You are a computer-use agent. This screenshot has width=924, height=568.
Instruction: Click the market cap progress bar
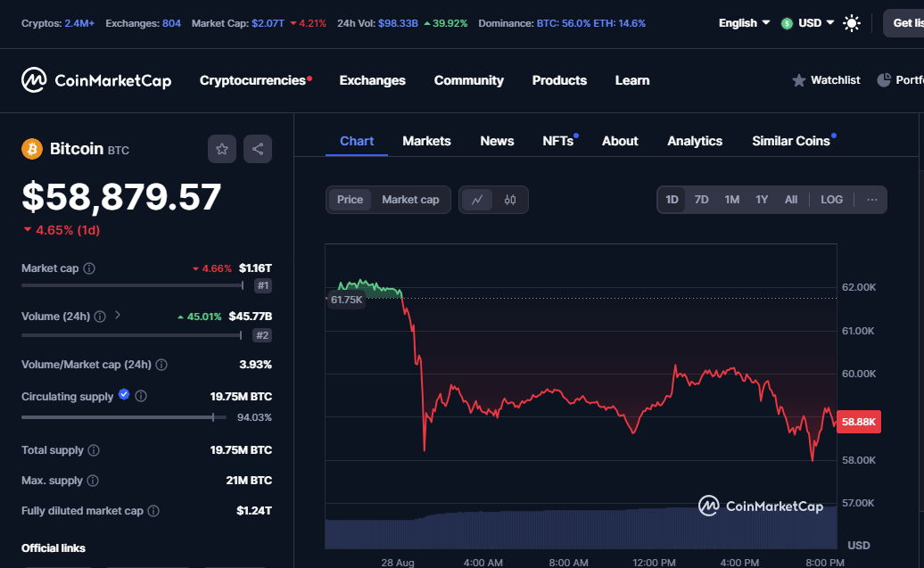133,285
